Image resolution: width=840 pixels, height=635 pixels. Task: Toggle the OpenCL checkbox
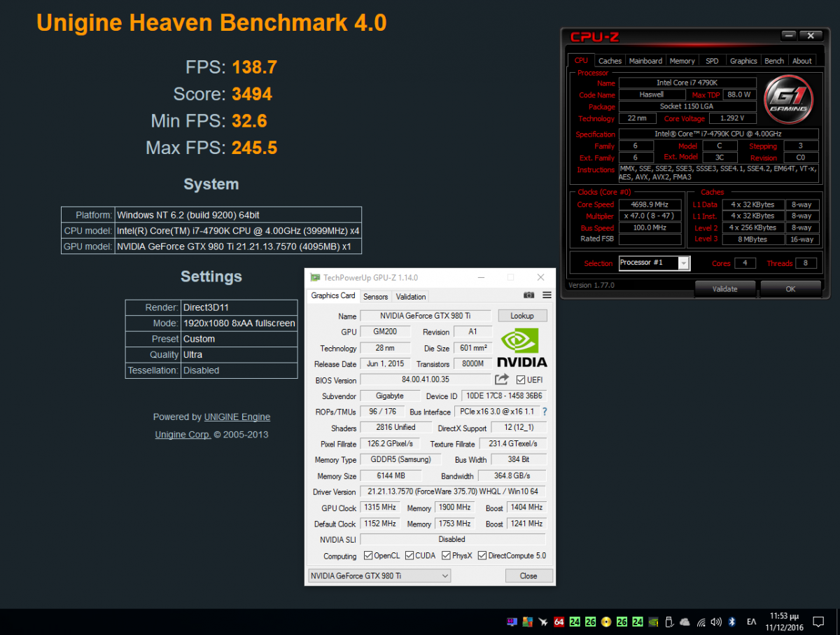pyautogui.click(x=368, y=556)
